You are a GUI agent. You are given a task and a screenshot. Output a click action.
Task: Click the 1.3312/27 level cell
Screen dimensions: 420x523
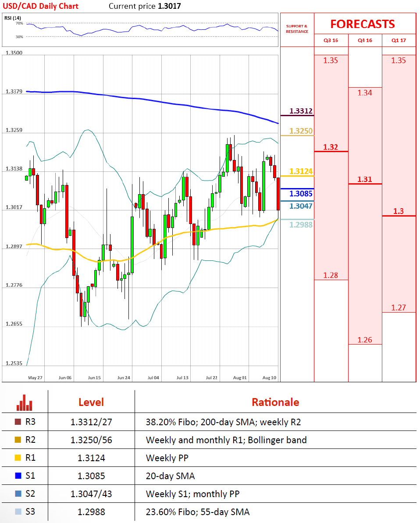pos(91,422)
